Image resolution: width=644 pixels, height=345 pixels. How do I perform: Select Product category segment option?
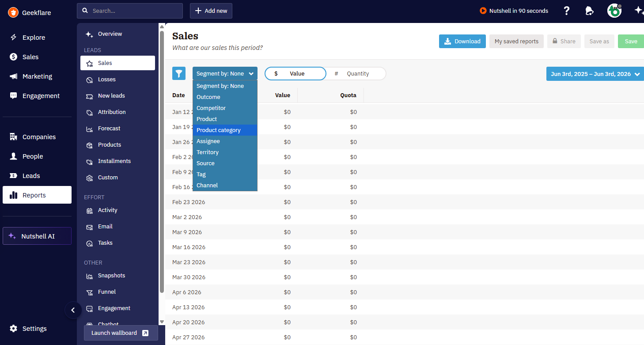225,130
